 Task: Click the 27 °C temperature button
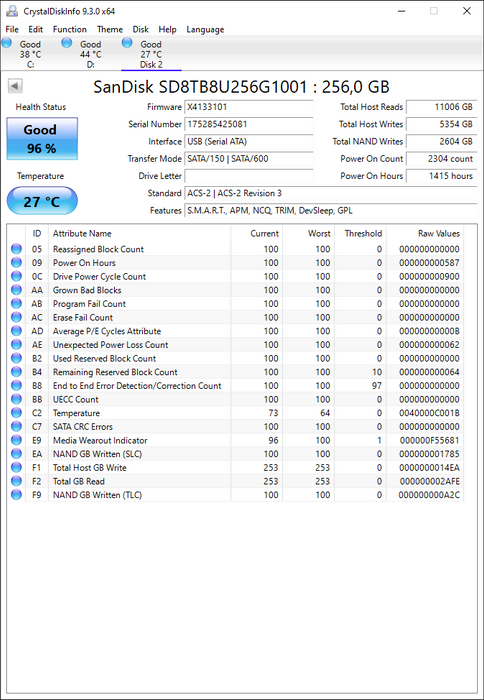coord(42,201)
